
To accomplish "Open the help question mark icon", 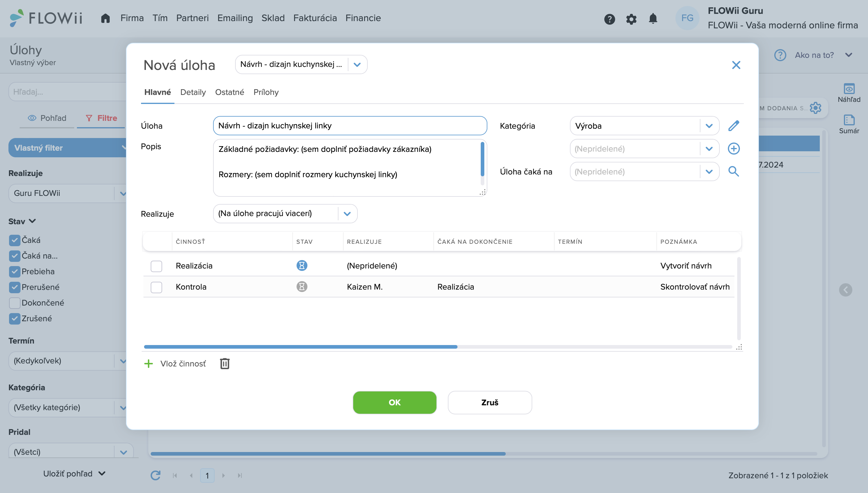I will [609, 19].
